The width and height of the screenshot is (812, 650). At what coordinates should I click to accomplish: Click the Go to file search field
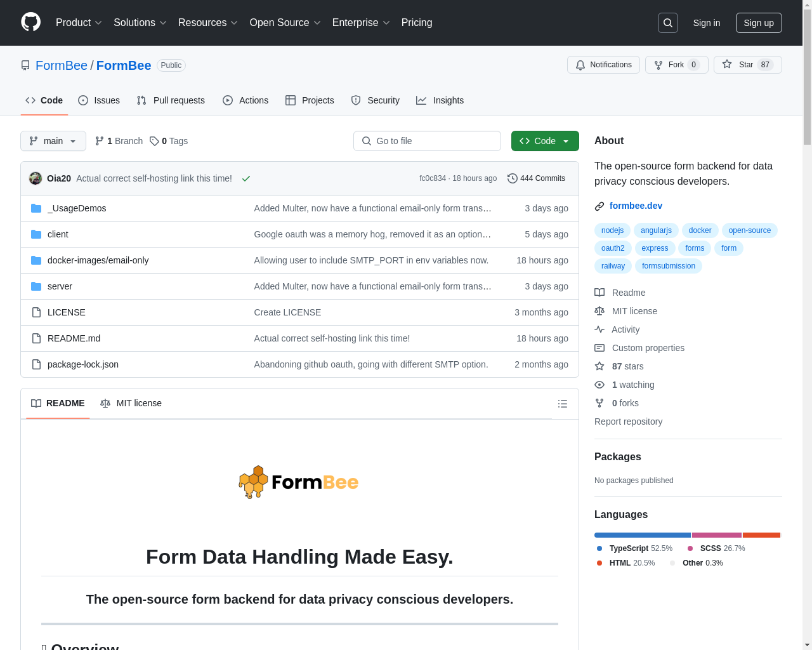click(x=427, y=141)
